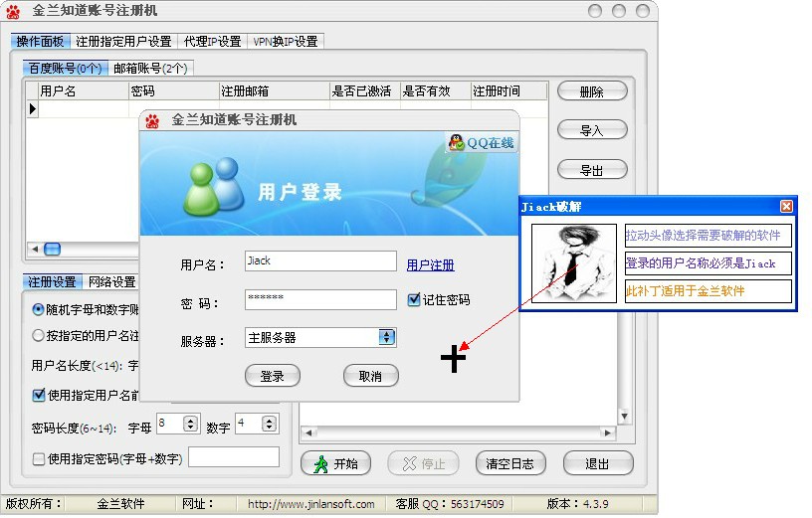Screen dimensions: 812x518
Task: Click the 使用指定密码 text input box
Action: click(x=234, y=457)
